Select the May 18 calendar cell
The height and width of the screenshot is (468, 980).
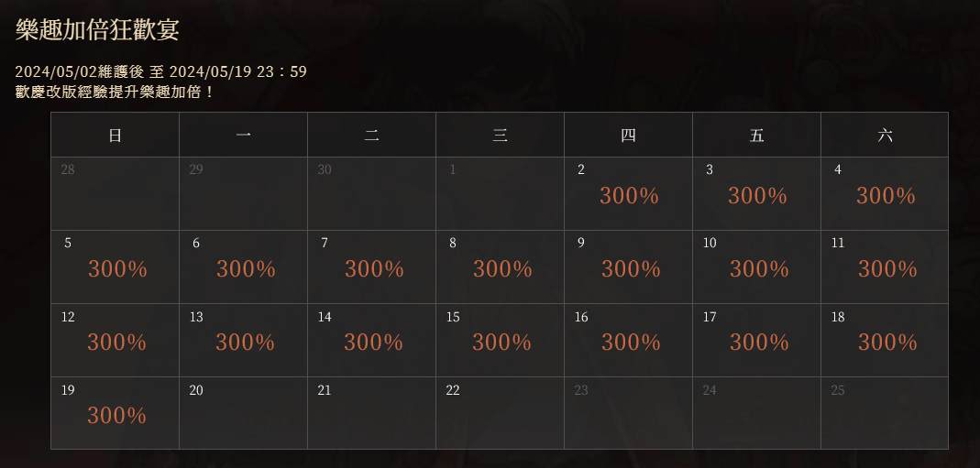(885, 340)
